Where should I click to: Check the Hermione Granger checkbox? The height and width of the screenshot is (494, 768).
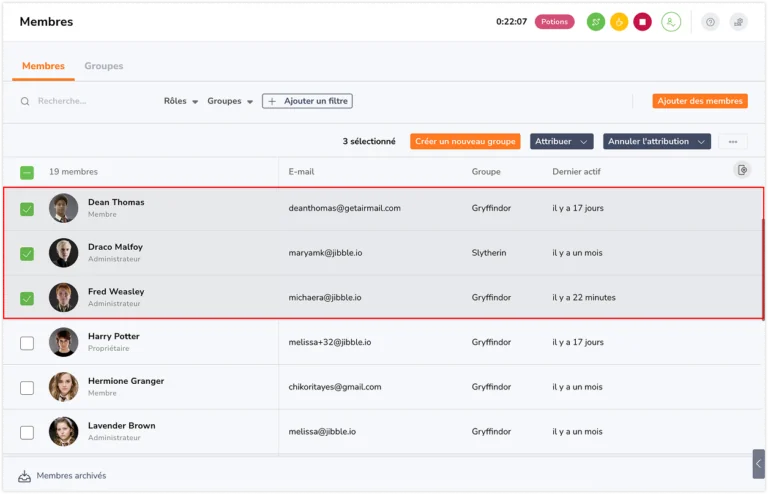click(27, 388)
